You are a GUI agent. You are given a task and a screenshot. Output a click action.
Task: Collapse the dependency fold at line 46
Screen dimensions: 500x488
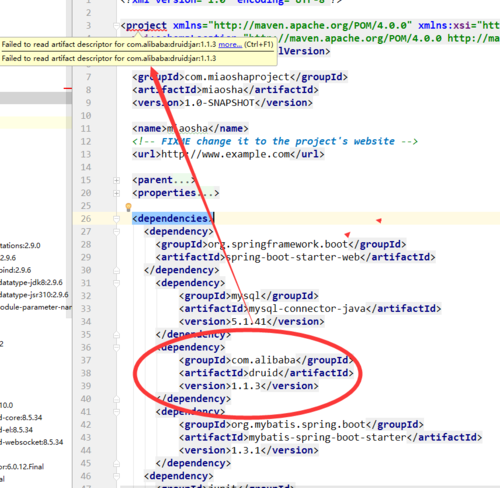coord(116,476)
